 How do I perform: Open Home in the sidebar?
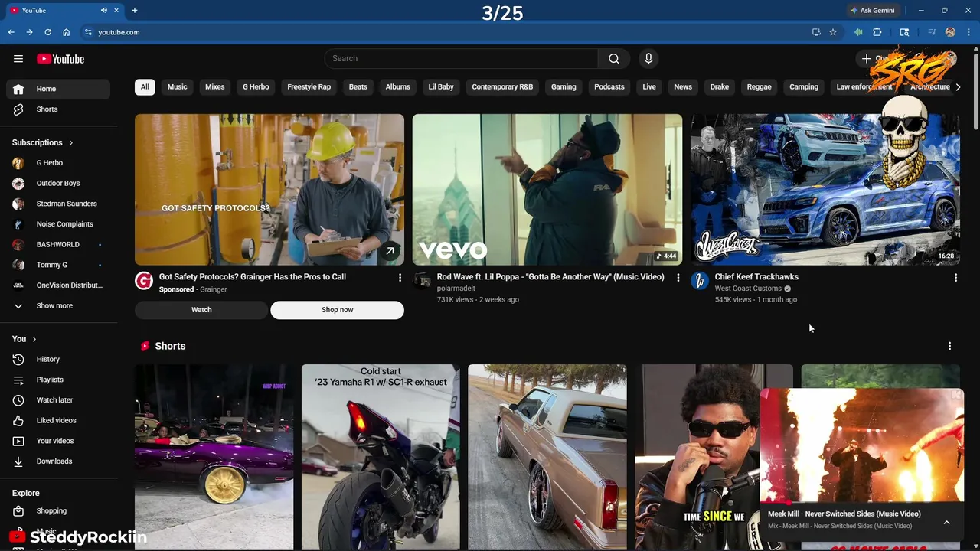(58, 89)
